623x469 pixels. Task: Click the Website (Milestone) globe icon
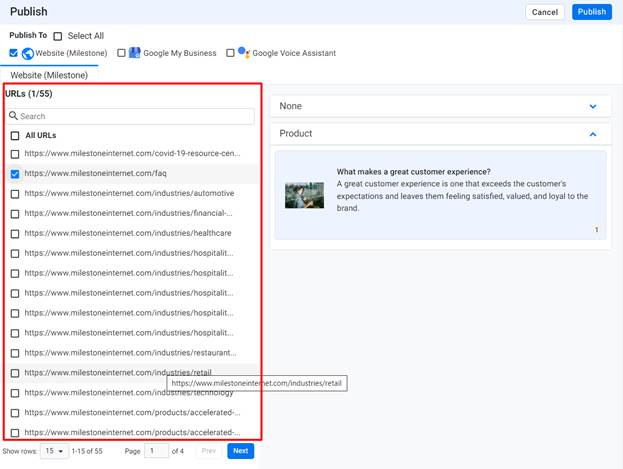[27, 53]
